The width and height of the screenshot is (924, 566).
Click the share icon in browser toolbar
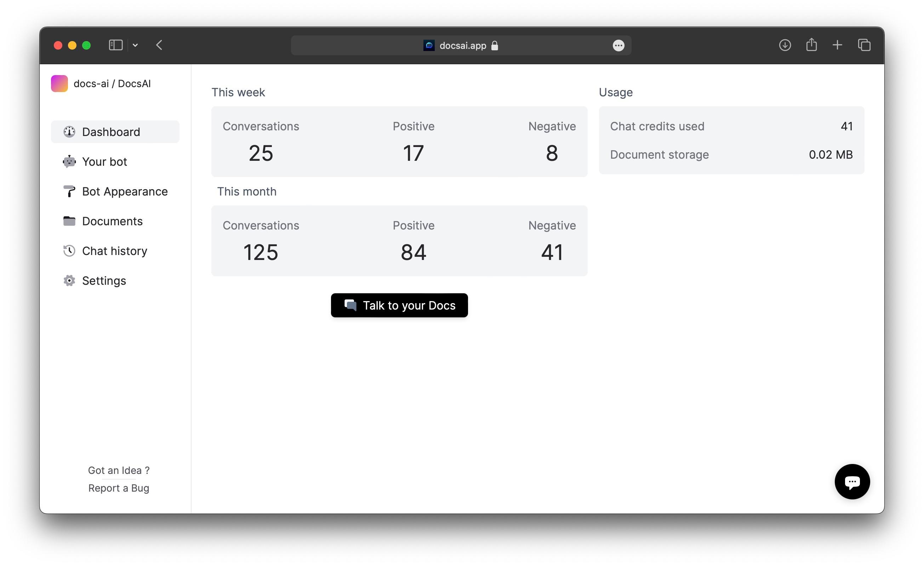(811, 45)
